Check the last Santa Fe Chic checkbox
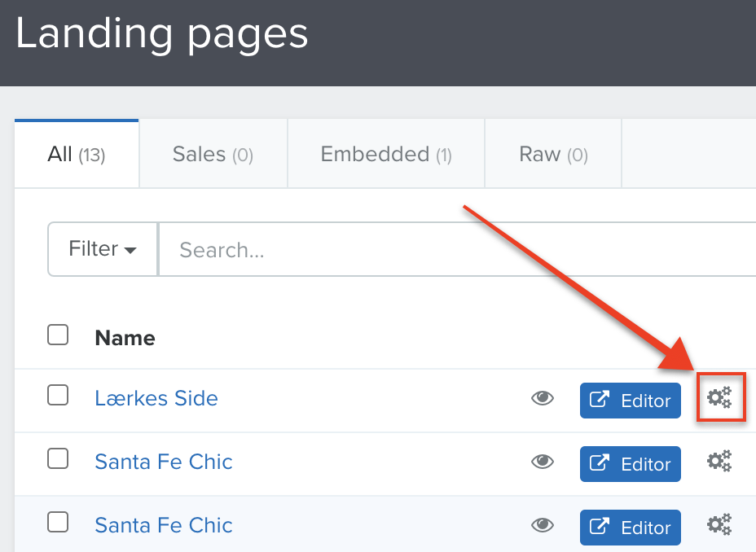The width and height of the screenshot is (756, 552). (58, 522)
